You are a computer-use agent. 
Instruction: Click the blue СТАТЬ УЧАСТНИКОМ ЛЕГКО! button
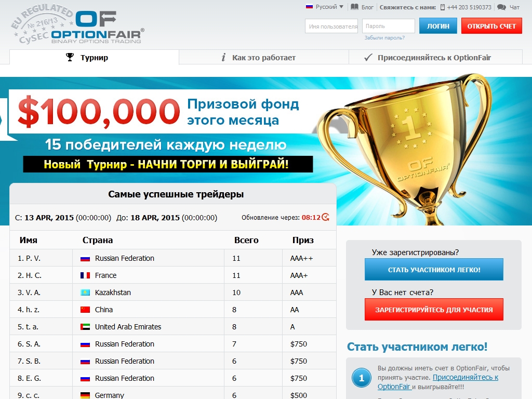click(x=434, y=270)
